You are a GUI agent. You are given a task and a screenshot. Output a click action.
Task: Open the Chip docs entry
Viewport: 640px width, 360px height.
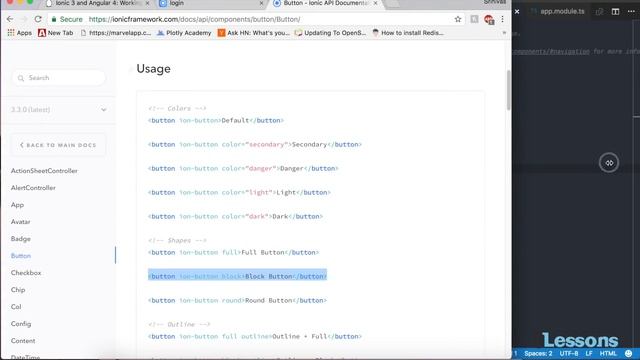18,290
